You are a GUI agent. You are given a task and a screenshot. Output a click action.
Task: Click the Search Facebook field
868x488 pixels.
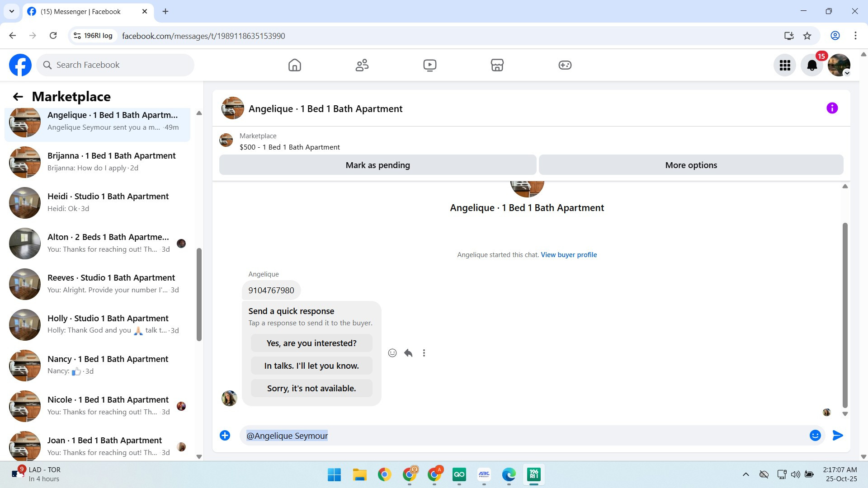(x=115, y=65)
